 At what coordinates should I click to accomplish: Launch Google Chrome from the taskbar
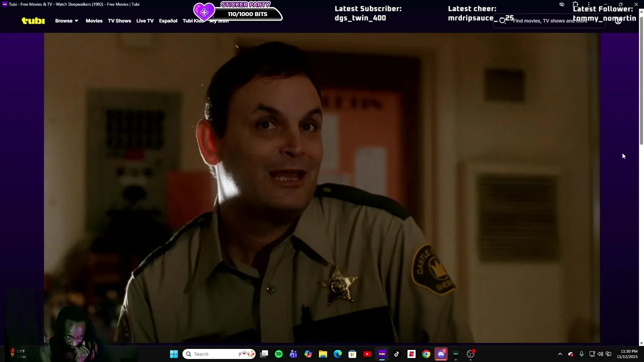[x=426, y=354]
